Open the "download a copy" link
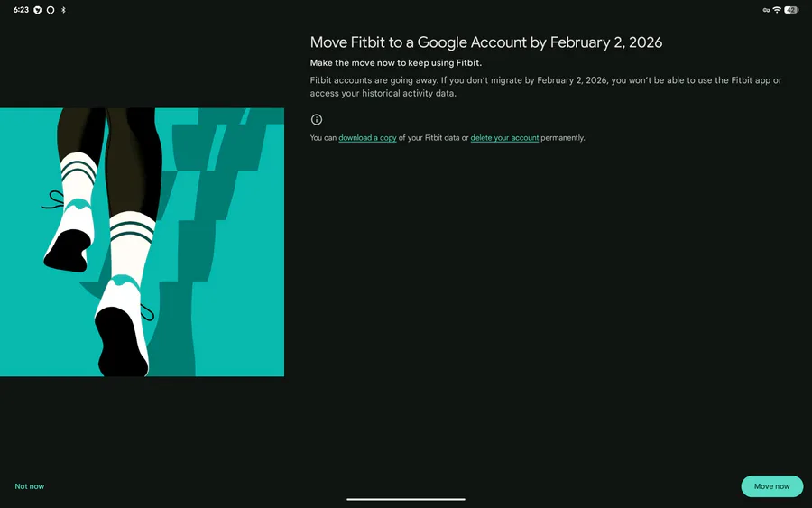Screen dimensions: 812x508 click(x=367, y=138)
